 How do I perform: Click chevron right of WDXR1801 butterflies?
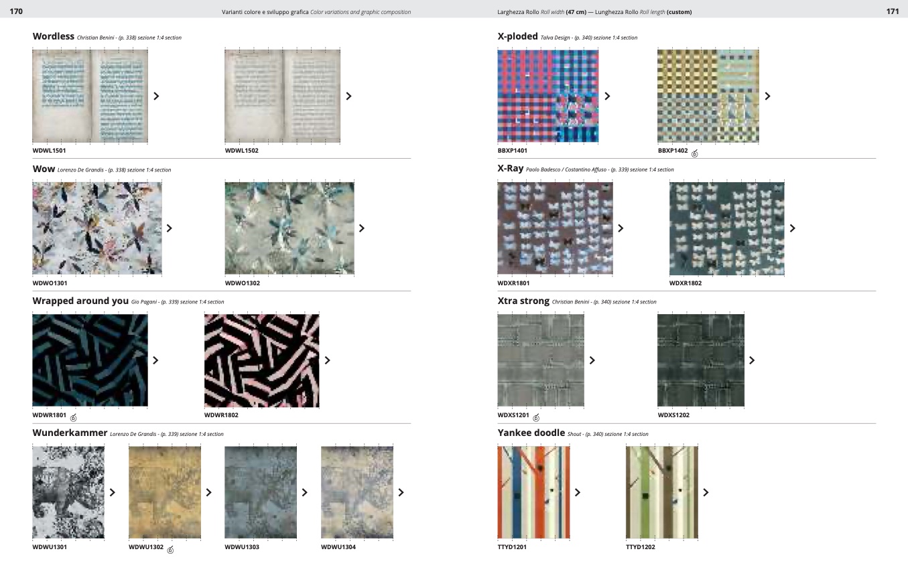coord(621,228)
